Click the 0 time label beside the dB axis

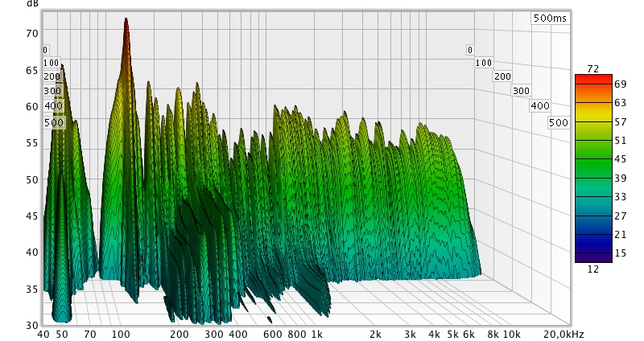[x=45, y=50]
